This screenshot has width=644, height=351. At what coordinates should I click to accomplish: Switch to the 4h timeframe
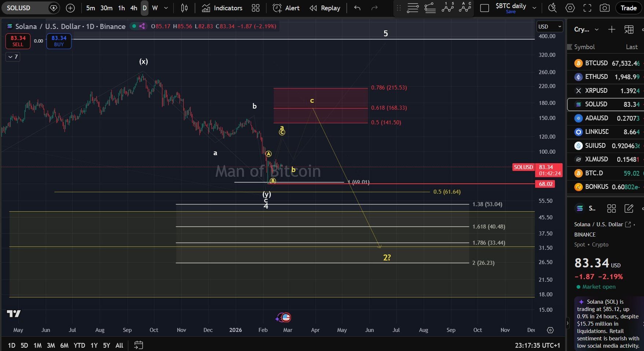tap(134, 8)
